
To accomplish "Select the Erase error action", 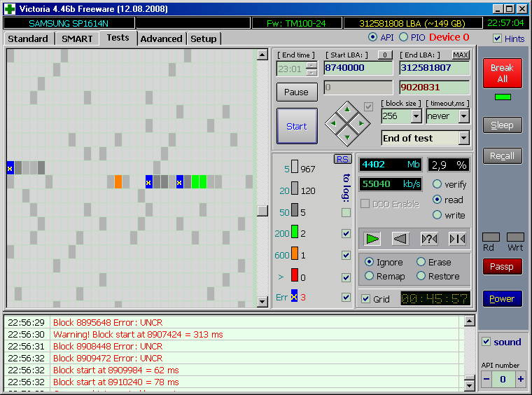I will [x=421, y=262].
